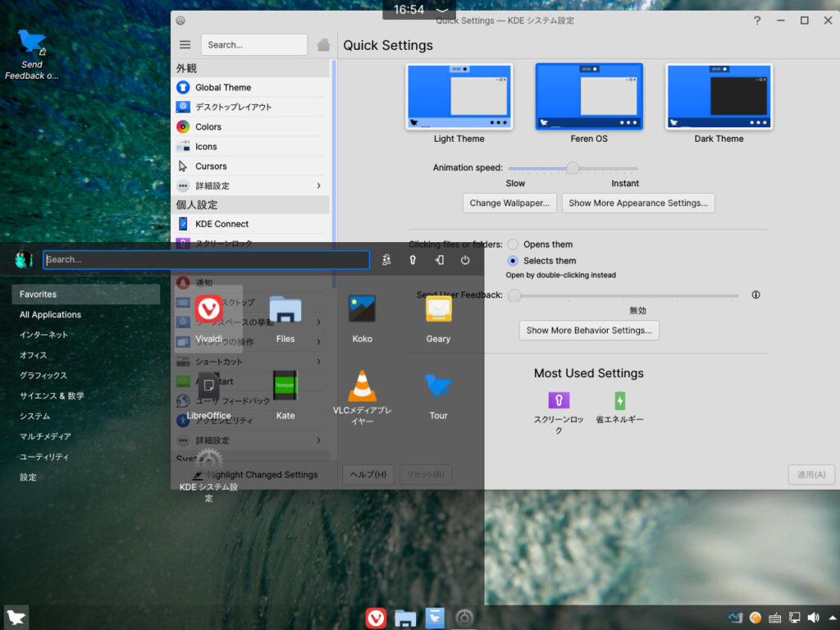Open Kate text editor from favorites

click(285, 386)
